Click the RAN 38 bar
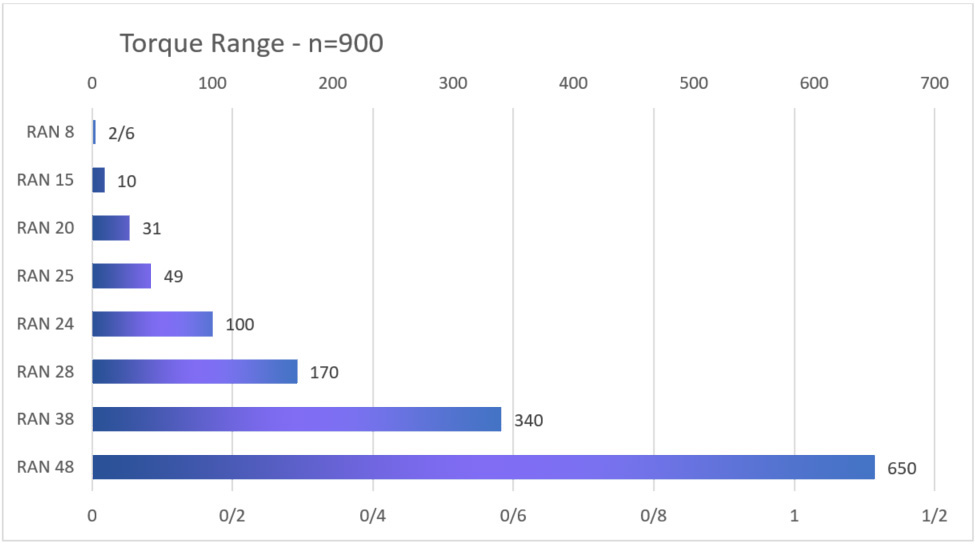Image resolution: width=975 pixels, height=545 pixels. pyautogui.click(x=297, y=419)
